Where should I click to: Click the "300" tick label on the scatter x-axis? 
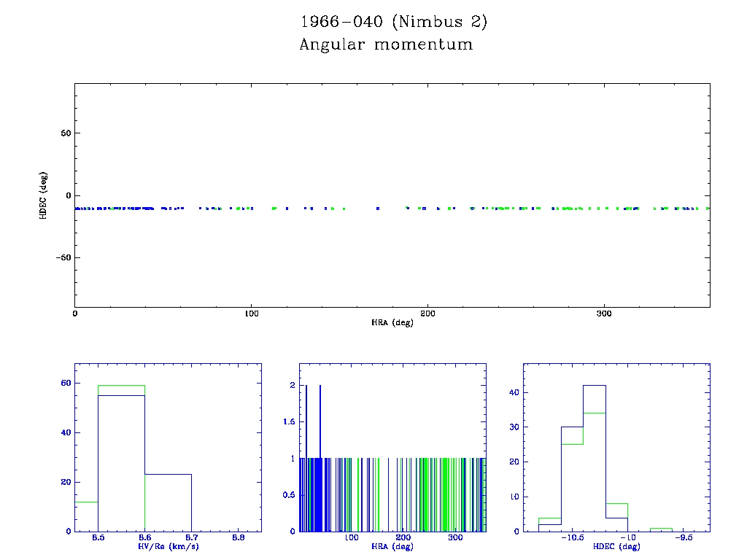604,314
